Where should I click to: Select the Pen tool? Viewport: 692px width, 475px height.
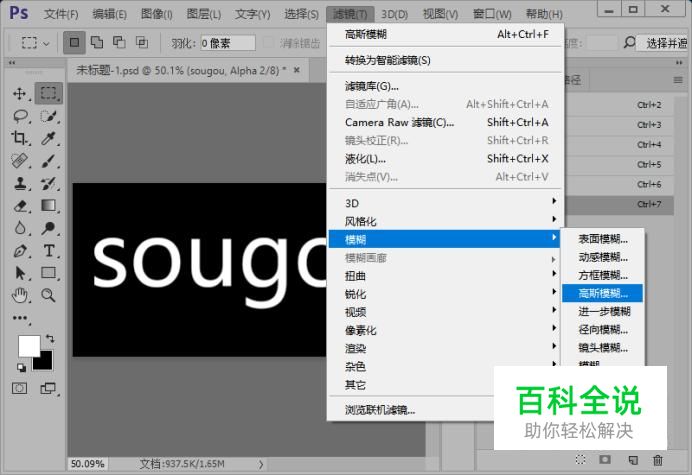point(19,251)
